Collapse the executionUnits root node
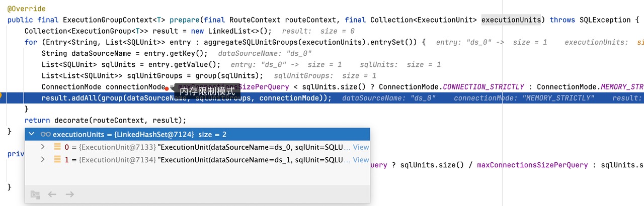The width and height of the screenshot is (644, 206). tap(32, 135)
